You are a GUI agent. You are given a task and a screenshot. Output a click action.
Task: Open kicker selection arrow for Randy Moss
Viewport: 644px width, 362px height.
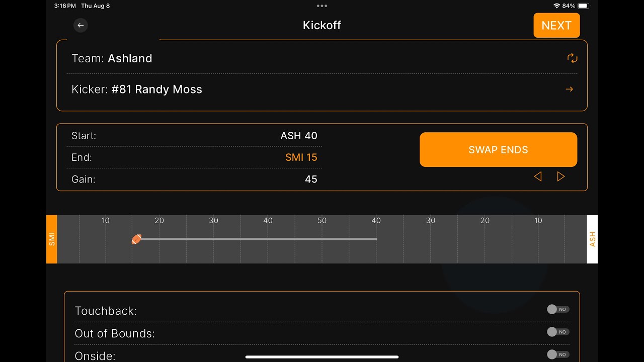pos(569,89)
